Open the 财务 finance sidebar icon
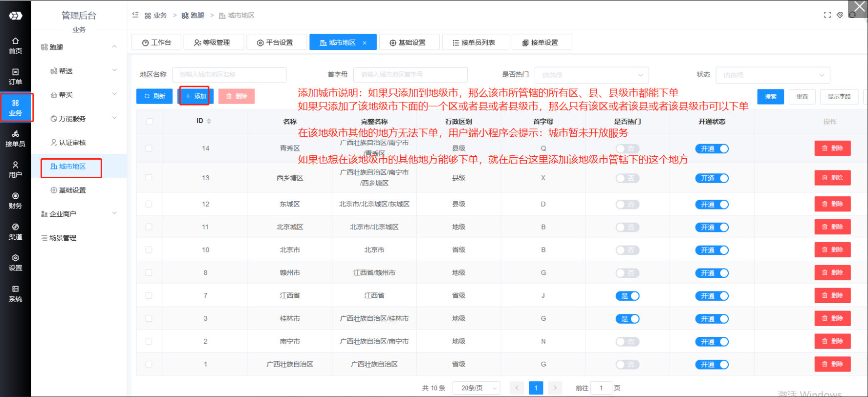 click(x=15, y=201)
